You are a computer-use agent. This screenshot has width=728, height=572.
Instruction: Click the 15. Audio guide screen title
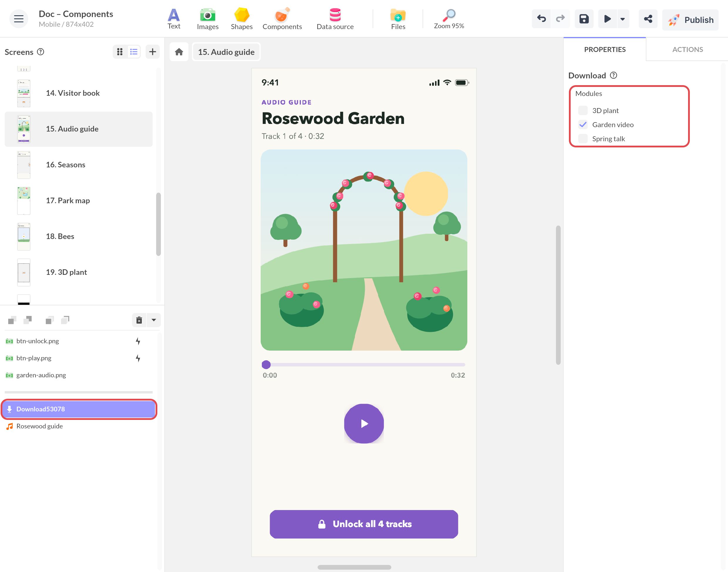(226, 52)
